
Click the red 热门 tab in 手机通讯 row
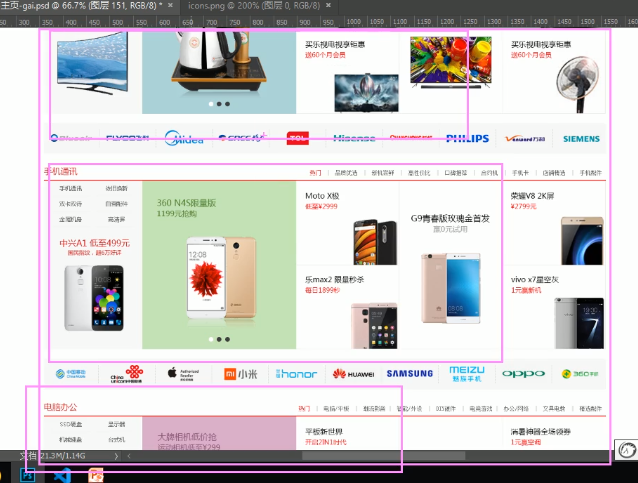(x=315, y=173)
